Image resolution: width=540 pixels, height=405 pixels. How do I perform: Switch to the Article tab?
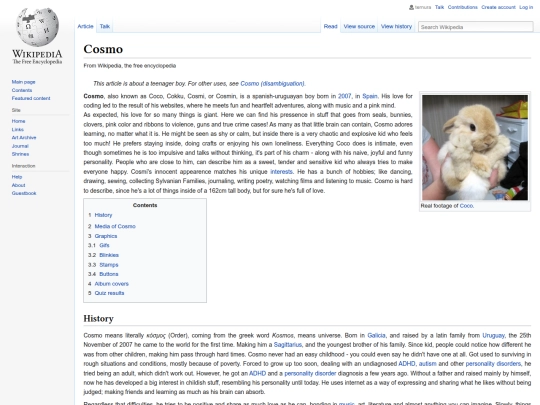(x=85, y=26)
